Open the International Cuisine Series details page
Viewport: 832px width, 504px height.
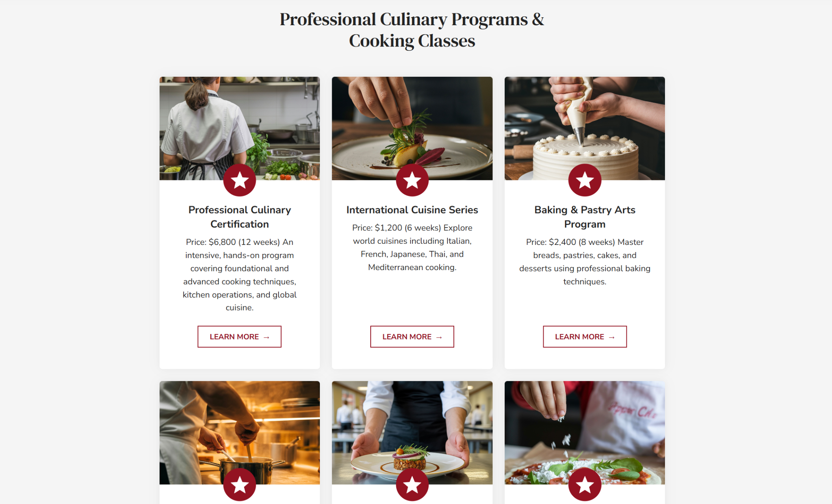click(412, 337)
